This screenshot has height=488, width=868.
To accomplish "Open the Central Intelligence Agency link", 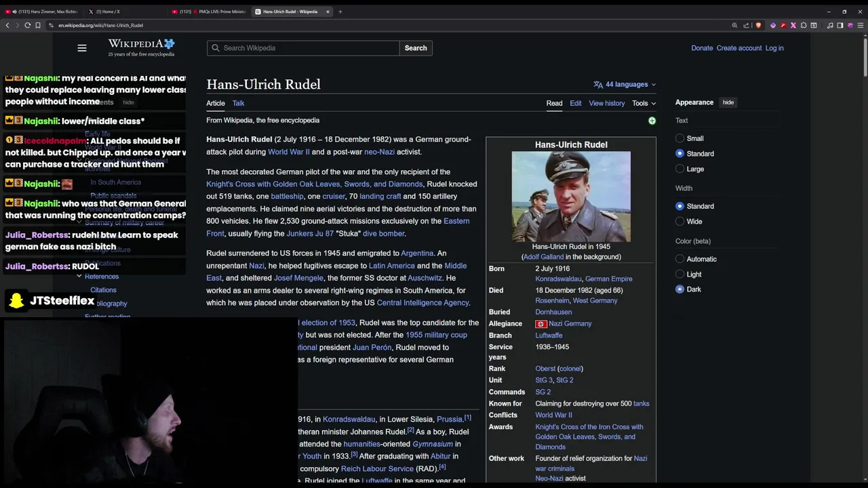I will [422, 303].
